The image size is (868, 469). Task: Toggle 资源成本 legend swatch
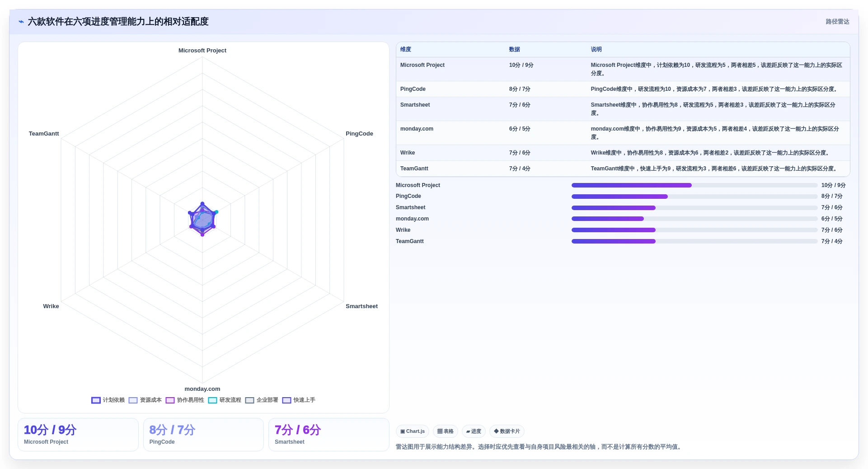point(133,400)
